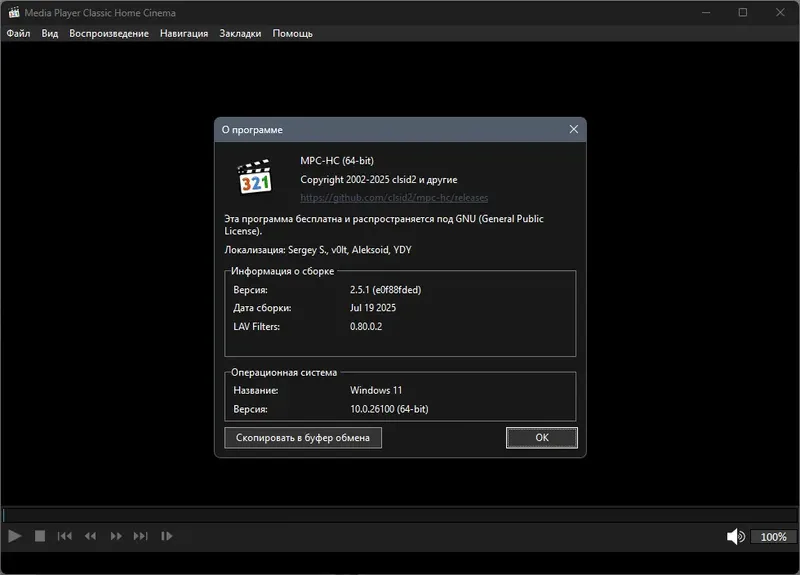Screen dimensions: 800x575
Task: Click the Название label
Action: coord(256,390)
